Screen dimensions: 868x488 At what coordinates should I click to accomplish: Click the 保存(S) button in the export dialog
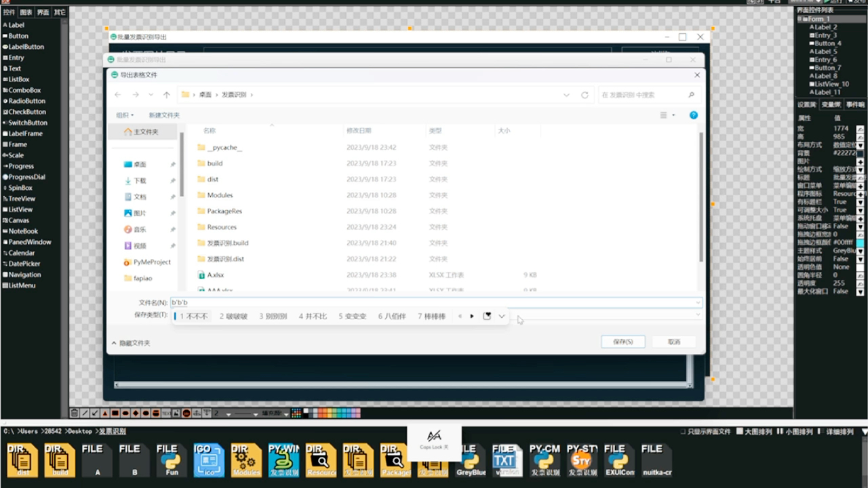[622, 342]
